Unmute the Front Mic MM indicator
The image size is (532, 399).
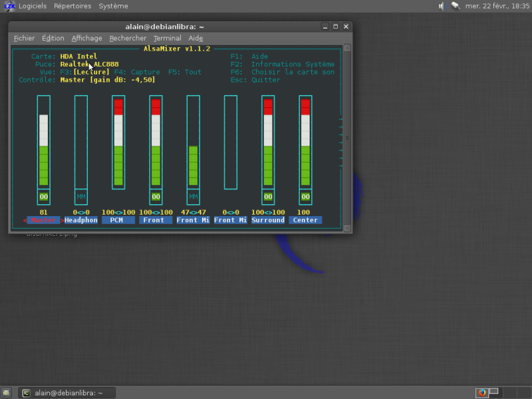(x=194, y=197)
